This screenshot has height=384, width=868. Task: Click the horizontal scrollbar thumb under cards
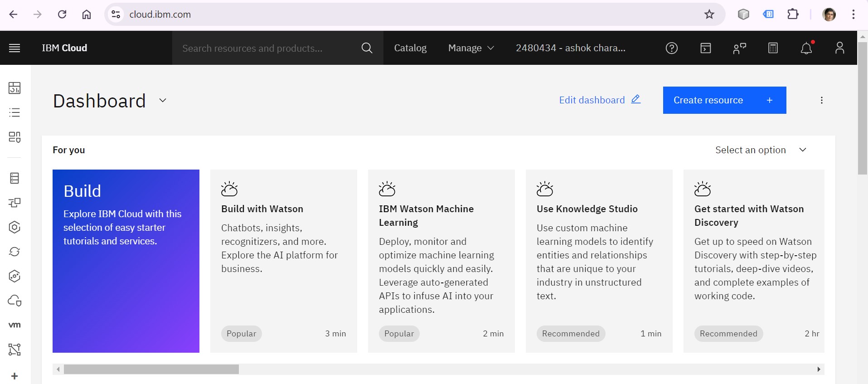151,369
